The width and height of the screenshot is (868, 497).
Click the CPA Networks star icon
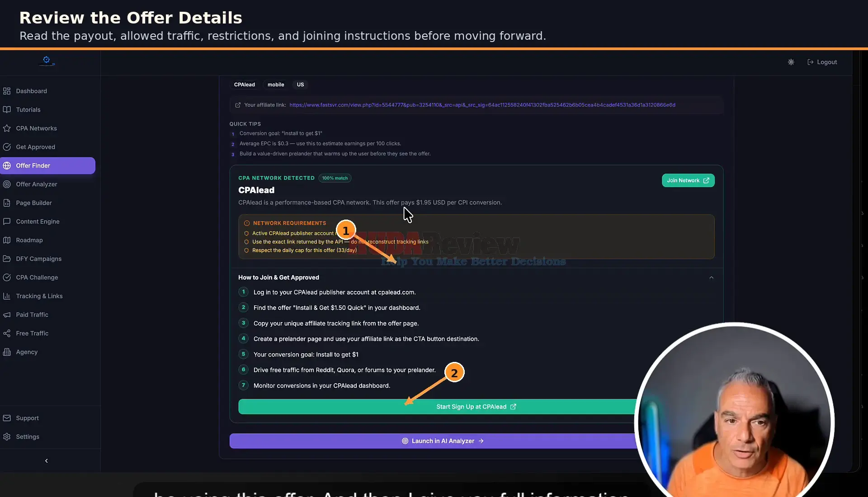[x=7, y=128]
